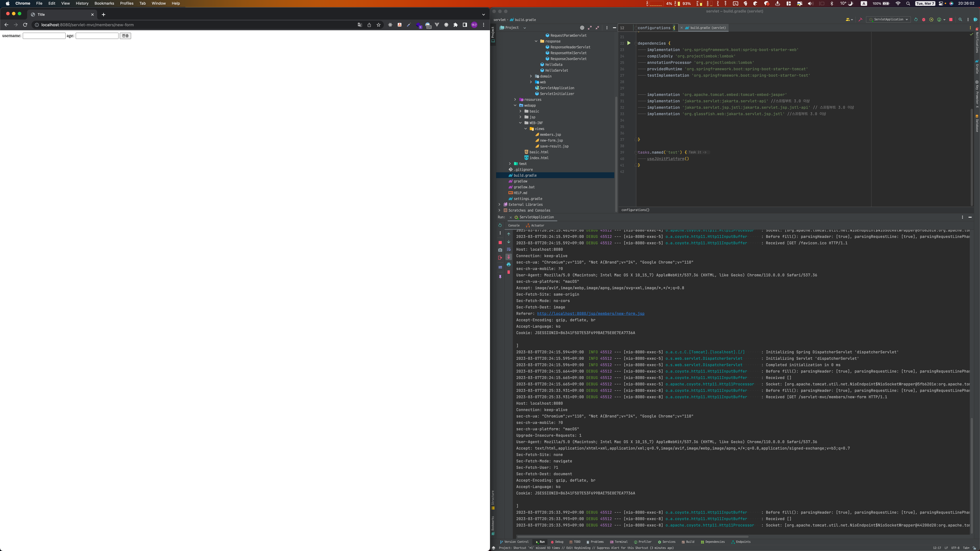
Task: Open Chrome Bookmarks menu
Action: click(104, 3)
